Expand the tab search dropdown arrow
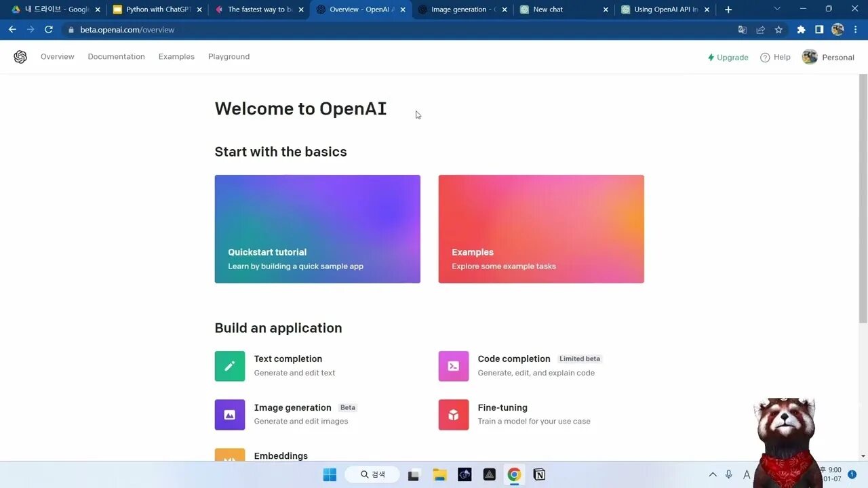 [x=777, y=9]
